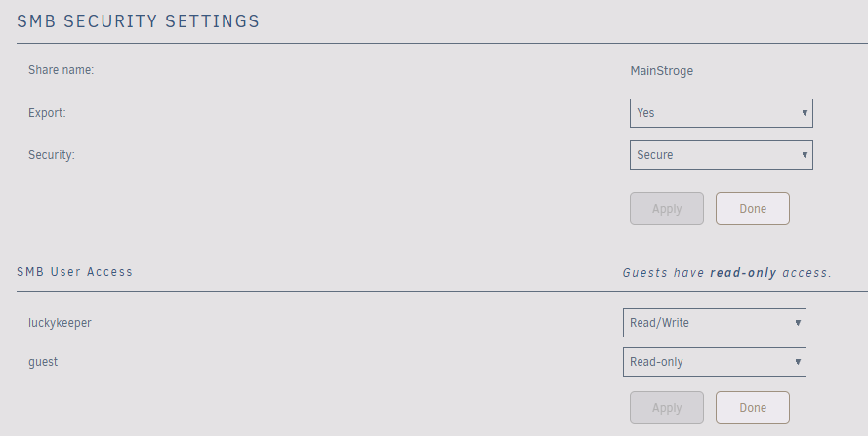The width and height of the screenshot is (868, 436).
Task: Click the arrow icon on guest's access dropdown
Action: (798, 362)
